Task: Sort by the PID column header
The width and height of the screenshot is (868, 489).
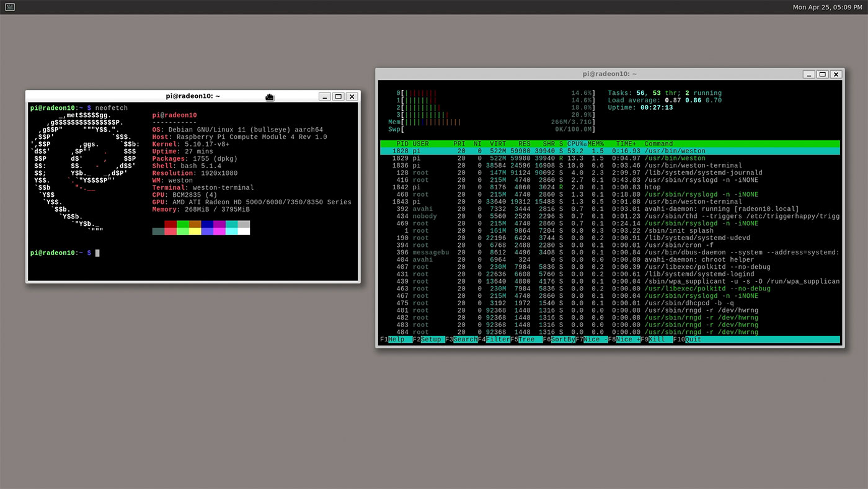Action: pyautogui.click(x=402, y=143)
